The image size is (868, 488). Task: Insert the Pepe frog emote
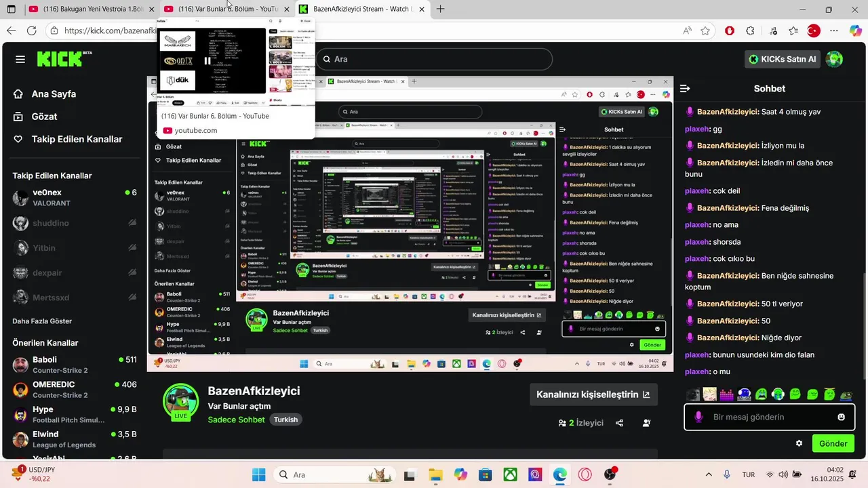pos(846,394)
